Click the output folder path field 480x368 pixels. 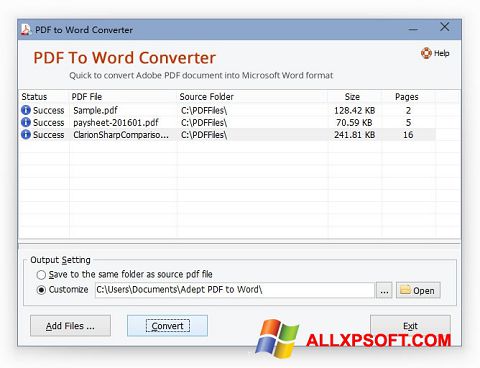[235, 290]
